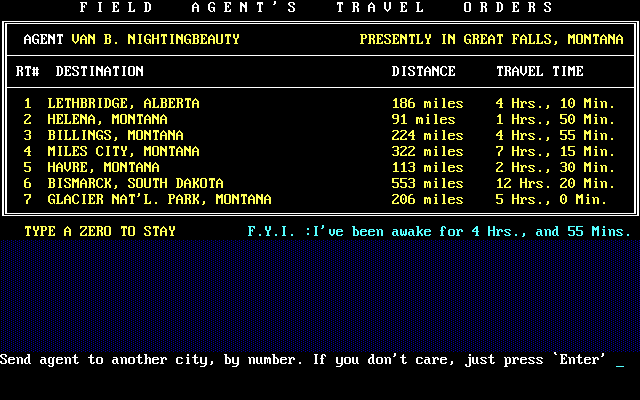The width and height of the screenshot is (640, 400).
Task: Select the HELENA, MONTANA destination
Action: pyautogui.click(x=107, y=119)
